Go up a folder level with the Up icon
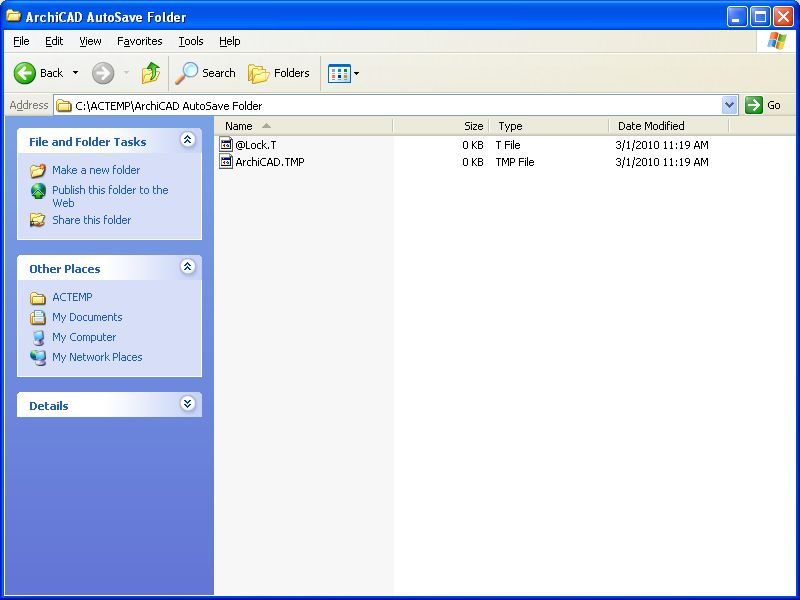 (x=151, y=72)
